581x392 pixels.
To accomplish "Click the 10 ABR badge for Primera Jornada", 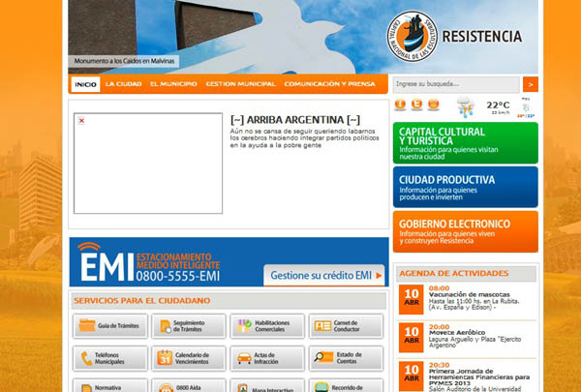I will point(411,376).
